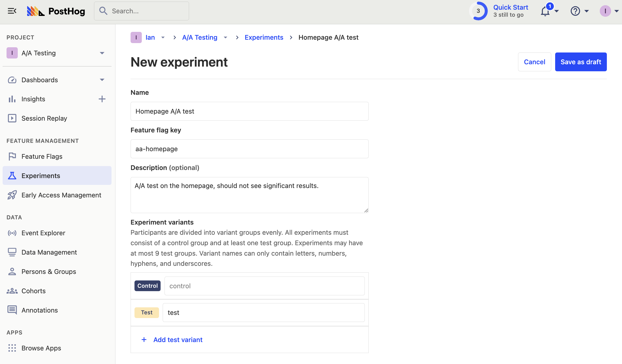
Task: Open Early Access Management rocket item
Action: click(61, 195)
